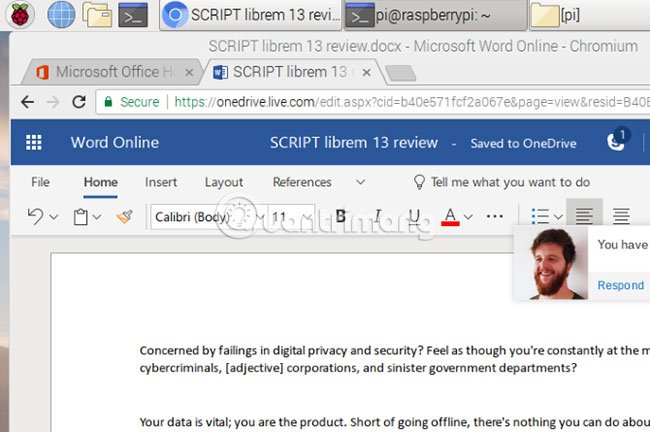Open More font options ellipsis
650x432 pixels.
pyautogui.click(x=495, y=216)
